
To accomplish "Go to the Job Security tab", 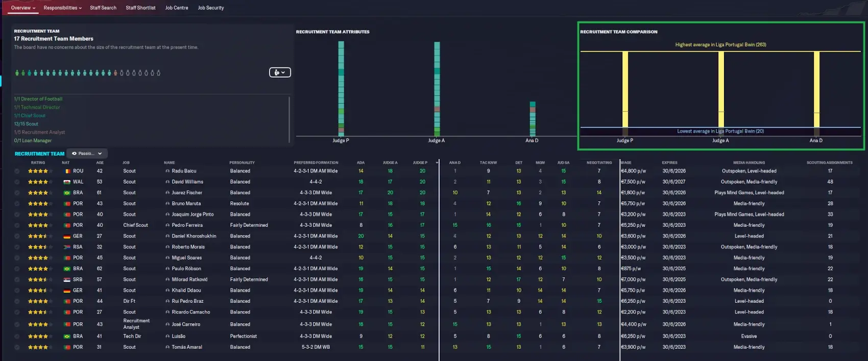I will click(211, 8).
